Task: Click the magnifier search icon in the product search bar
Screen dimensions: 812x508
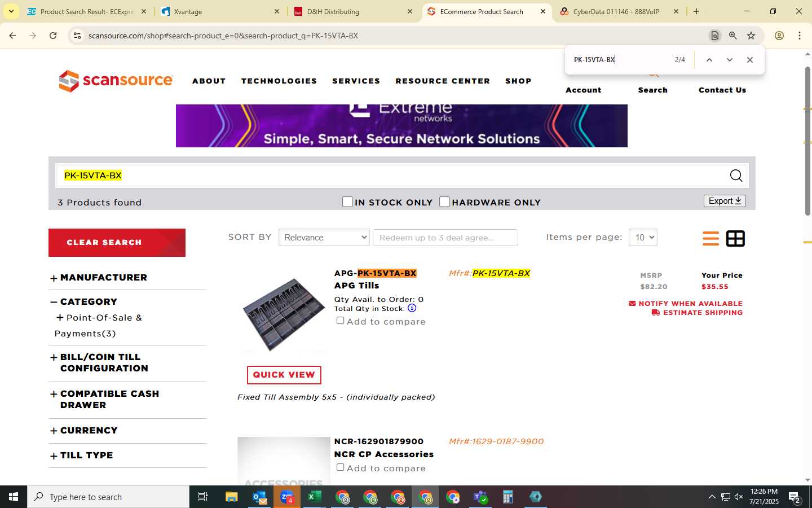Action: click(x=736, y=176)
